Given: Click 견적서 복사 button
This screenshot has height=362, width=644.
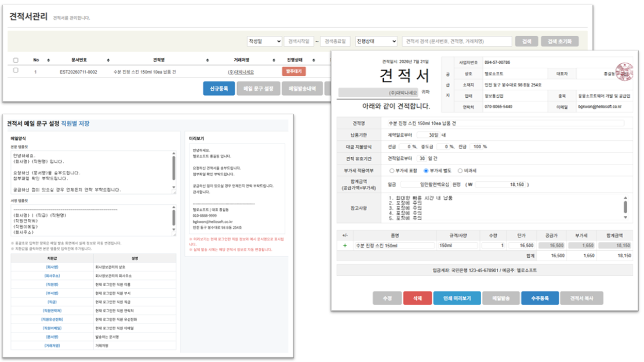Looking at the screenshot, I should (581, 298).
